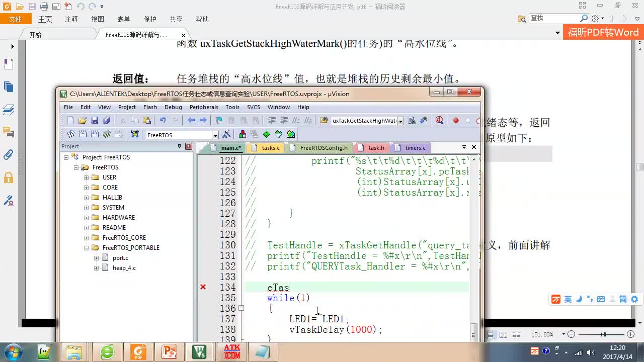
Task: Click the Select Software Packs icon
Action: click(279, 134)
